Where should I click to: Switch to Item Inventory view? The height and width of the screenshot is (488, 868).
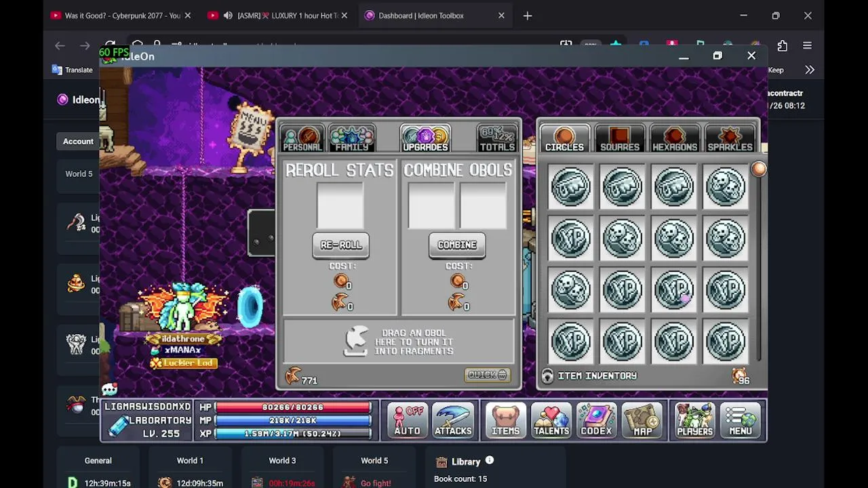pyautogui.click(x=589, y=375)
